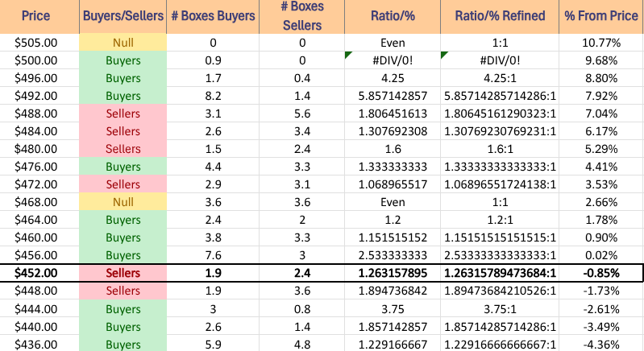The height and width of the screenshot is (351, 644).
Task: Click the $488.00 price cell
Action: (39, 114)
